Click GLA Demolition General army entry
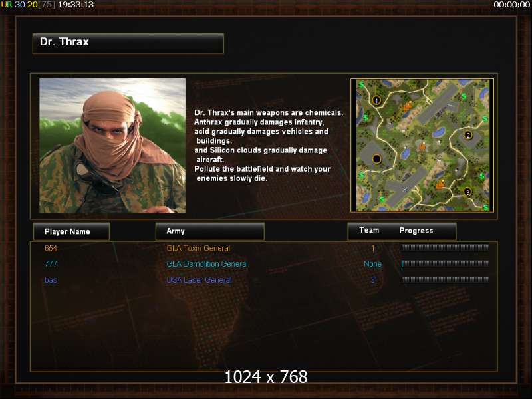The image size is (532, 399). pos(207,264)
